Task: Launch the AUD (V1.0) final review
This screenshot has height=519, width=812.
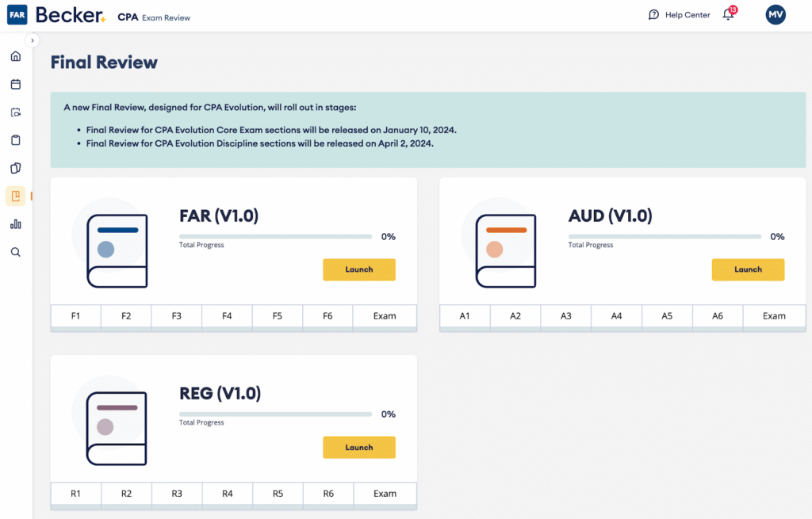Action: (747, 269)
